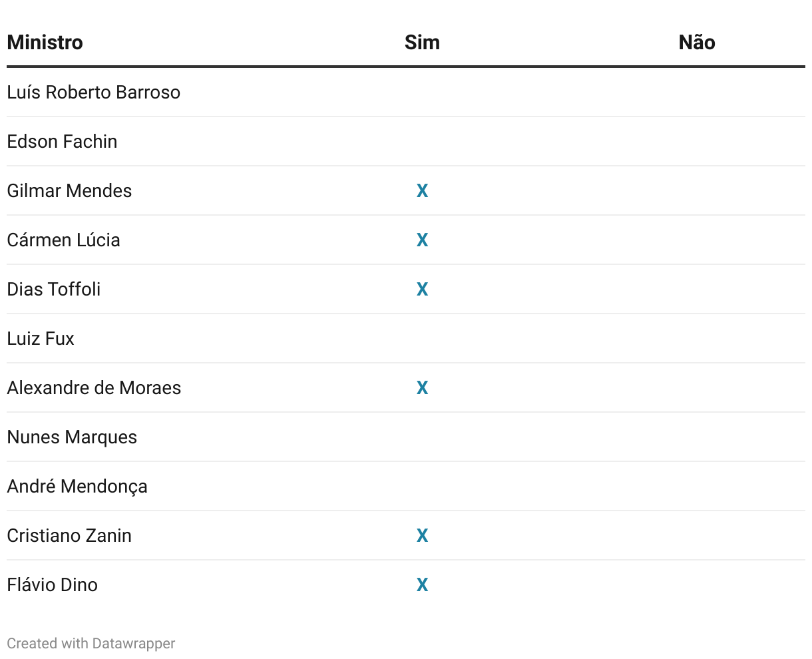Click the Ministro column header
Screen dimensions: 812x659
(x=45, y=43)
